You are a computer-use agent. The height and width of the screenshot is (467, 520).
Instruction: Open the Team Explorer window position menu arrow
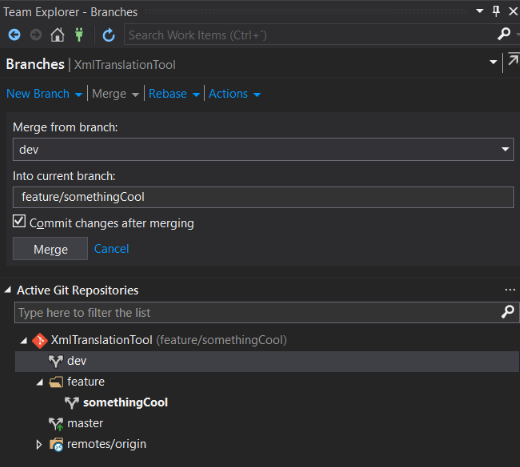tap(480, 11)
